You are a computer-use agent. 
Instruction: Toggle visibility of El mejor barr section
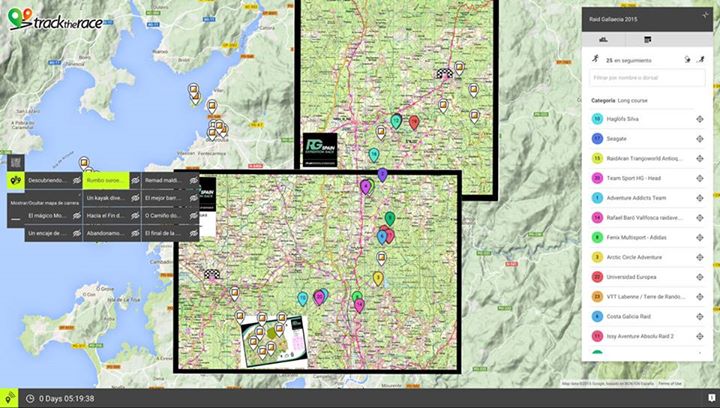pos(194,198)
